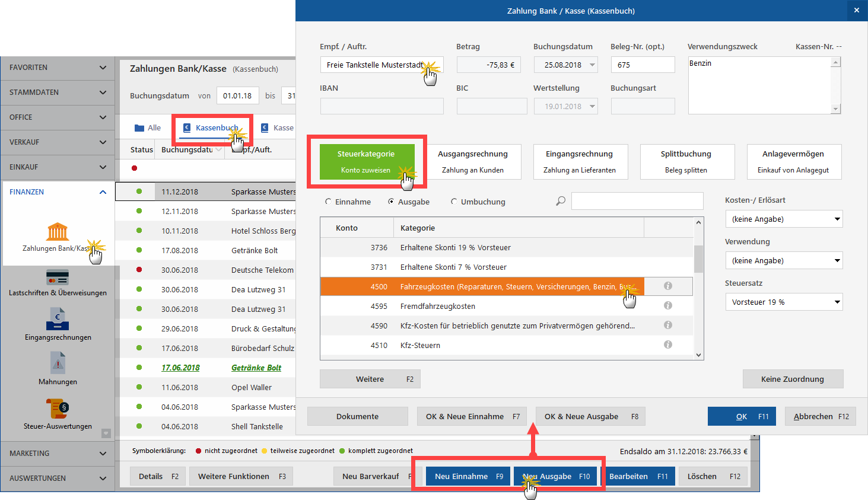The width and height of the screenshot is (868, 501).
Task: Click category search input field
Action: [x=637, y=201]
